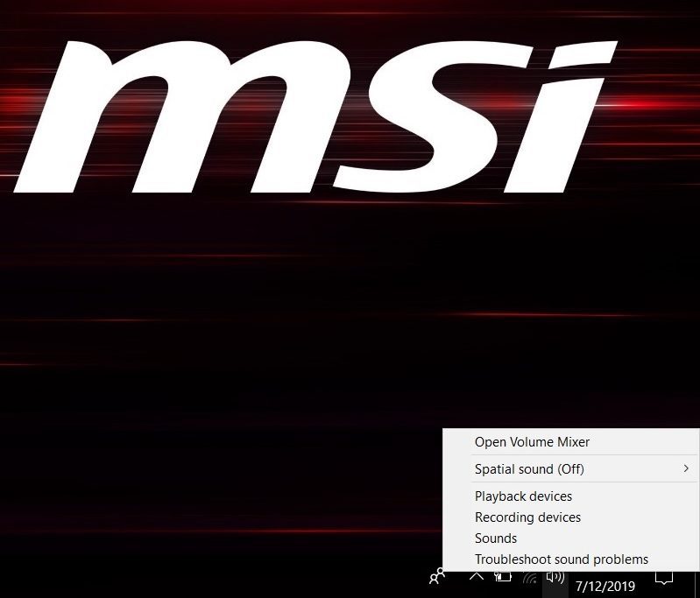This screenshot has width=700, height=598.
Task: Click the speaker volume tray icon
Action: pos(555,578)
